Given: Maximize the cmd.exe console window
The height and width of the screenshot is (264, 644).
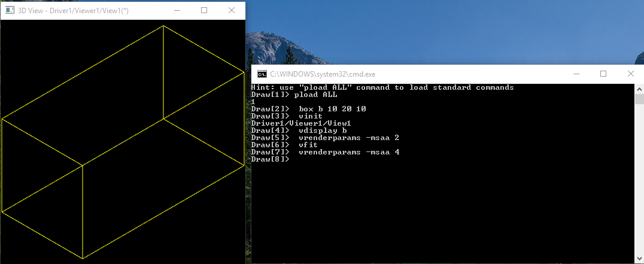Looking at the screenshot, I should pos(603,74).
